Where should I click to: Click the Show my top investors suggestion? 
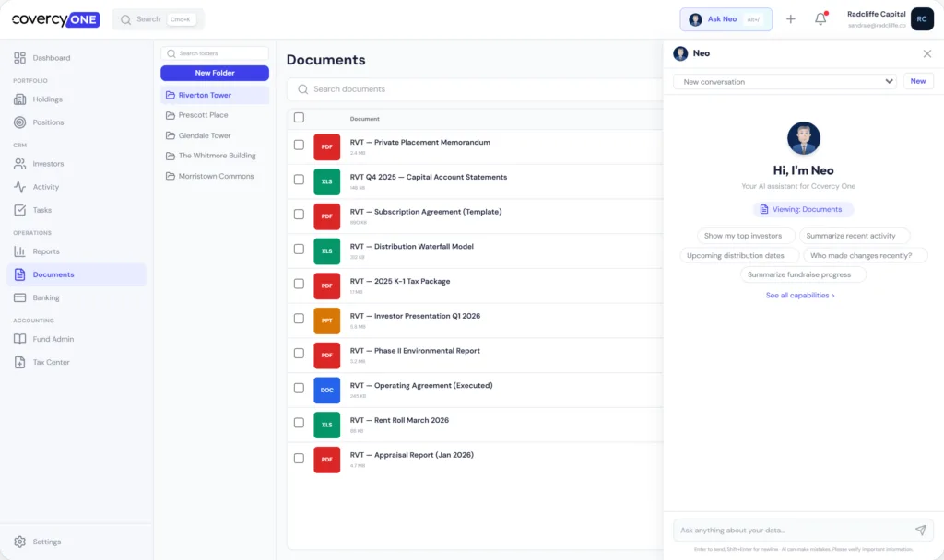745,236
